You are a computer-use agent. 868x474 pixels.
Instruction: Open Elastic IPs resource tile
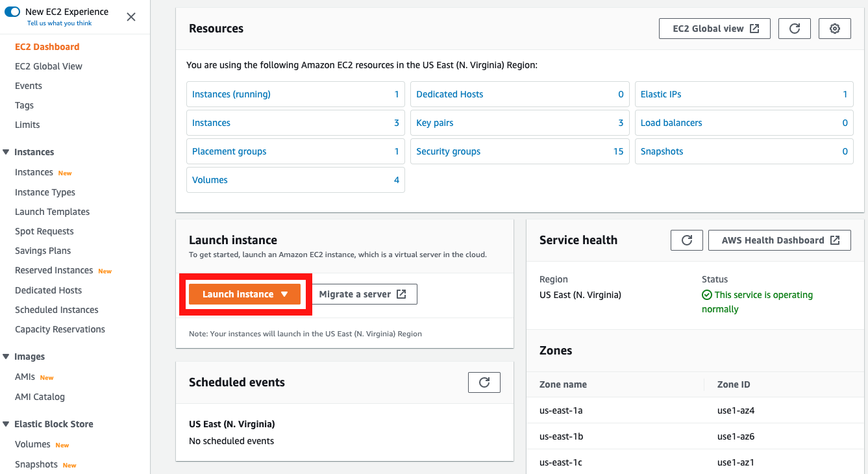pyautogui.click(x=744, y=94)
